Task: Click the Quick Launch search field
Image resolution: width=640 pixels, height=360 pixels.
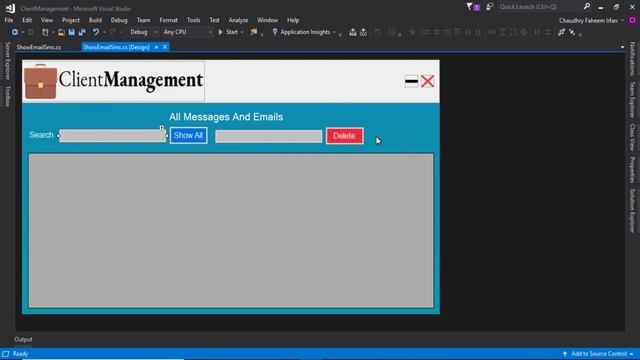Action: pyautogui.click(x=540, y=7)
